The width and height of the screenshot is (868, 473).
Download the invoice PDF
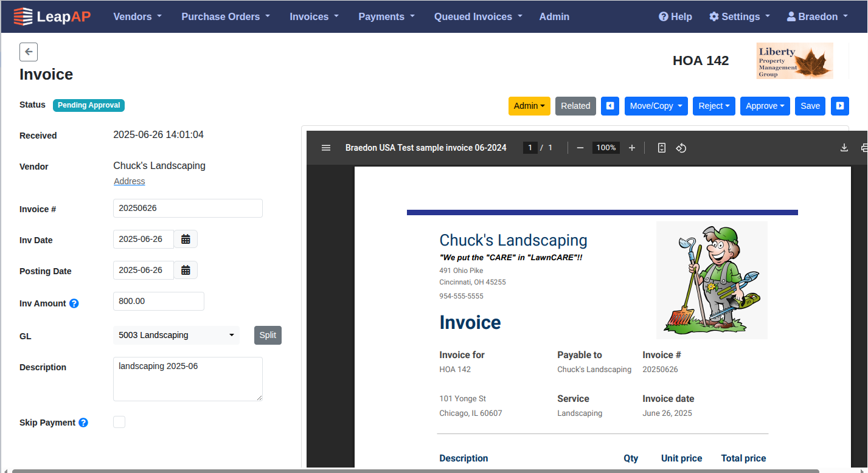click(844, 147)
